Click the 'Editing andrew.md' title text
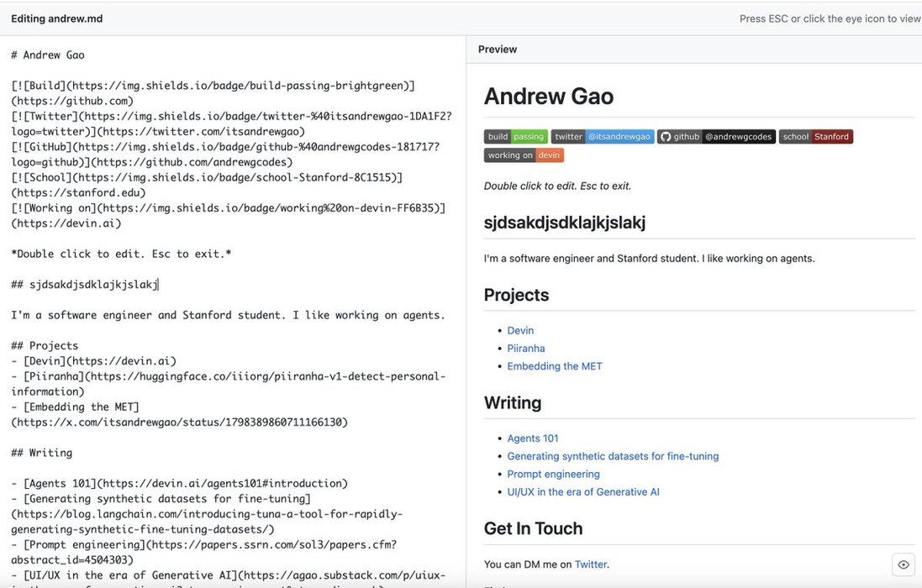Viewport: 922px width, 588px height. click(57, 18)
